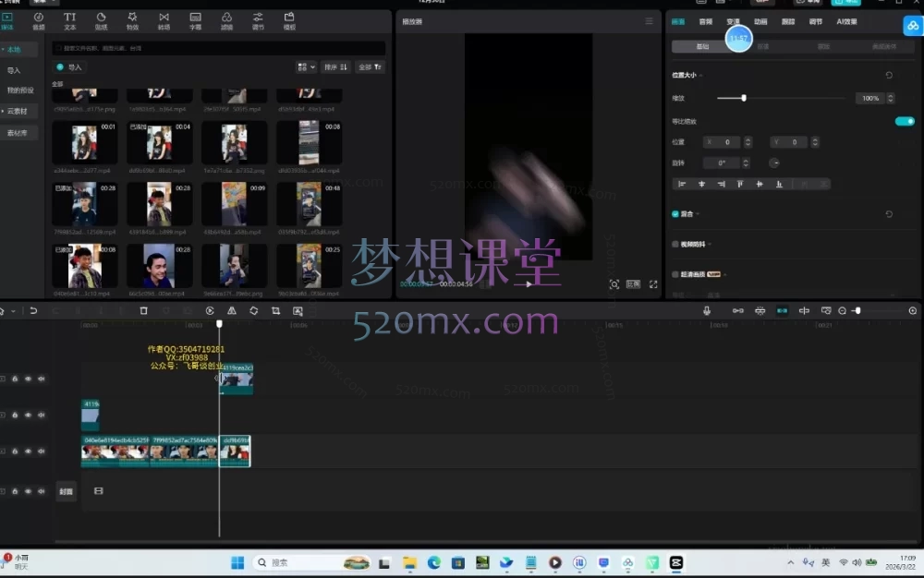Open the 文本 (Text) panel icon
Image resolution: width=924 pixels, height=578 pixels.
pos(69,20)
